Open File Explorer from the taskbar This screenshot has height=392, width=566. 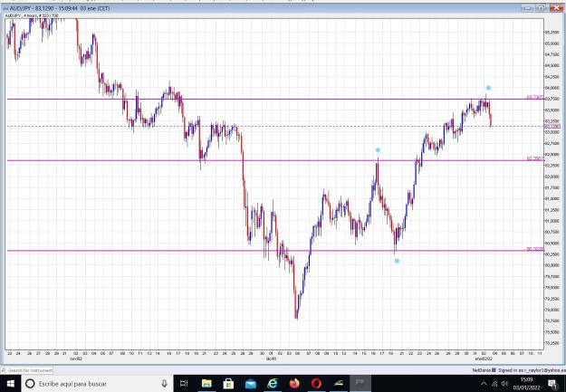click(206, 383)
